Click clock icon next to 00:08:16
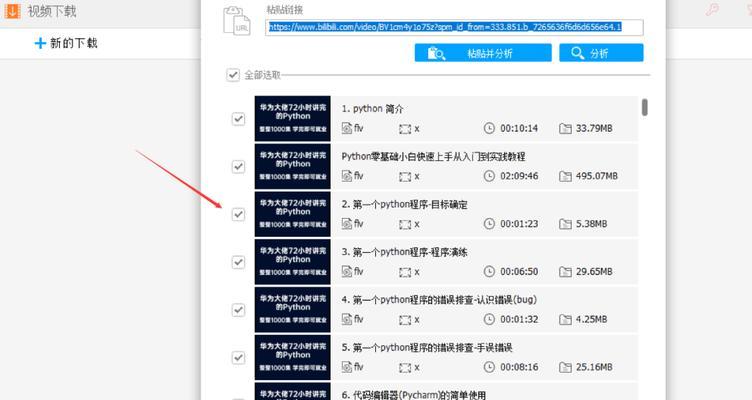The height and width of the screenshot is (400, 752). pos(489,367)
